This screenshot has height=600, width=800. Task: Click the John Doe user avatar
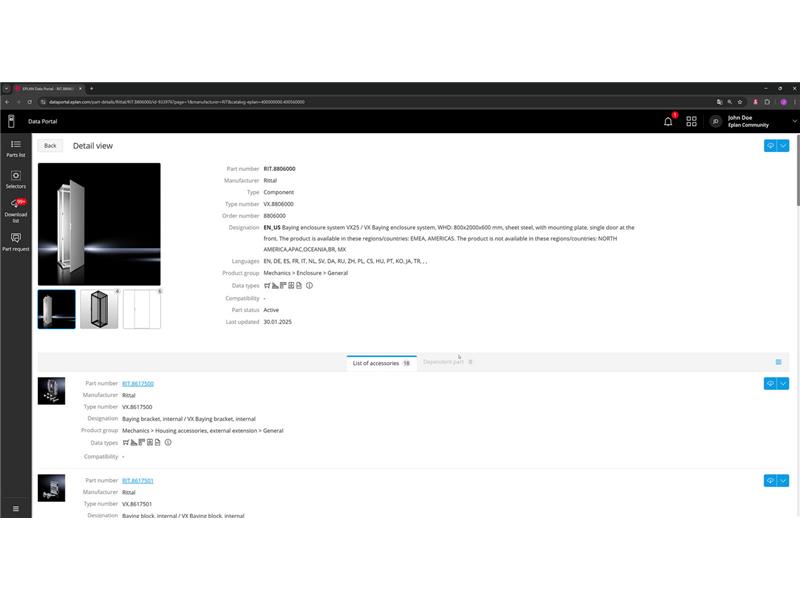716,121
